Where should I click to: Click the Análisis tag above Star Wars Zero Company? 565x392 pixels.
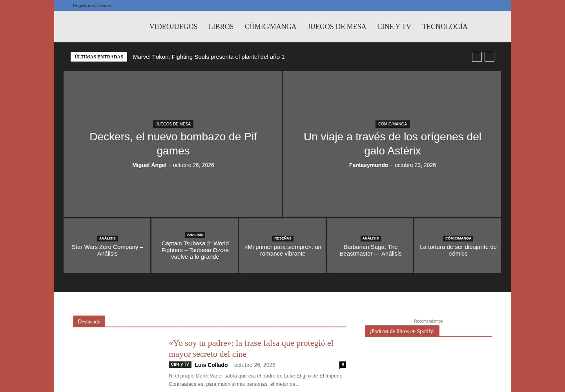point(108,238)
